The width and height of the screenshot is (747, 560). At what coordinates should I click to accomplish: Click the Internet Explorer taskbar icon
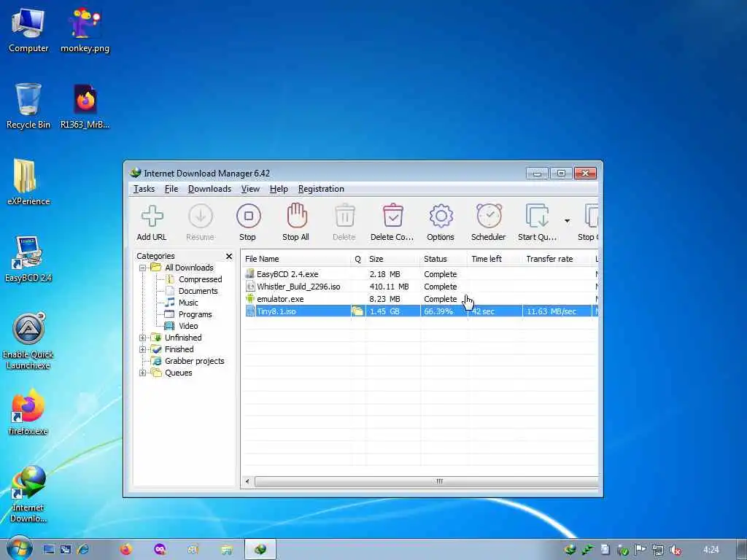pos(83,550)
